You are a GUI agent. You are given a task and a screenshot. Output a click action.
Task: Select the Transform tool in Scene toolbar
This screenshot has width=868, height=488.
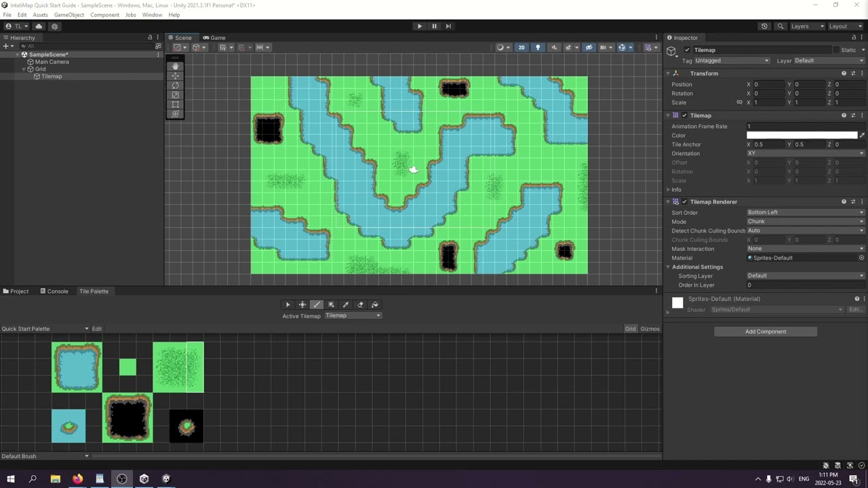(175, 114)
